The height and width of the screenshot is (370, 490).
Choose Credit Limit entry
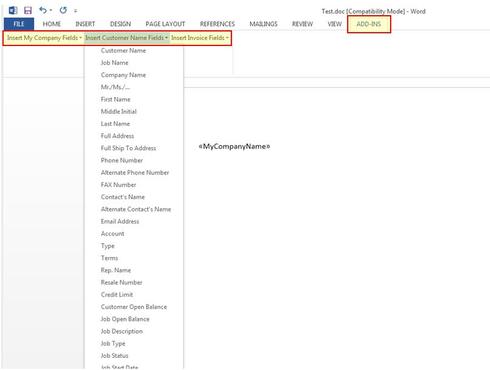(117, 295)
